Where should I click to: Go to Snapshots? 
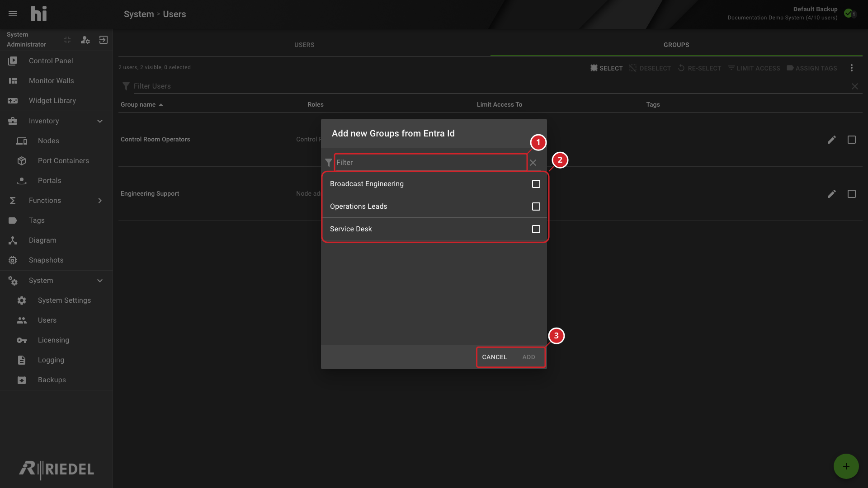56,260
